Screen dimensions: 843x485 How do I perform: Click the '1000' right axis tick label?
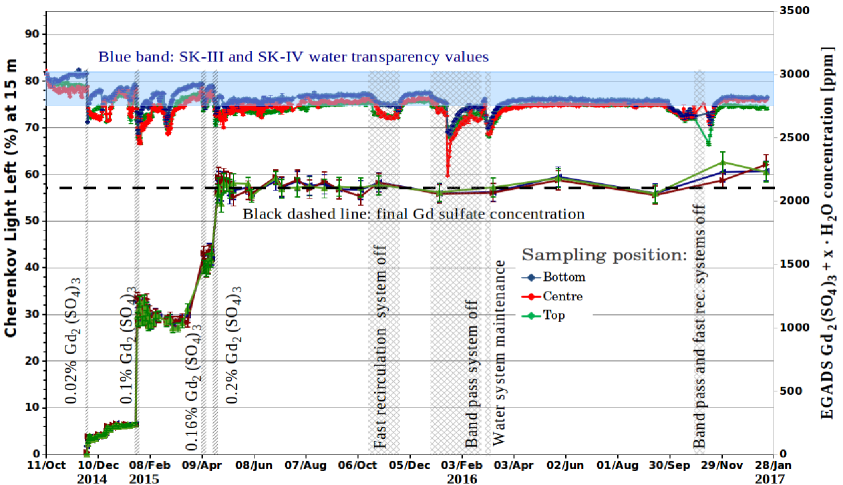(795, 327)
